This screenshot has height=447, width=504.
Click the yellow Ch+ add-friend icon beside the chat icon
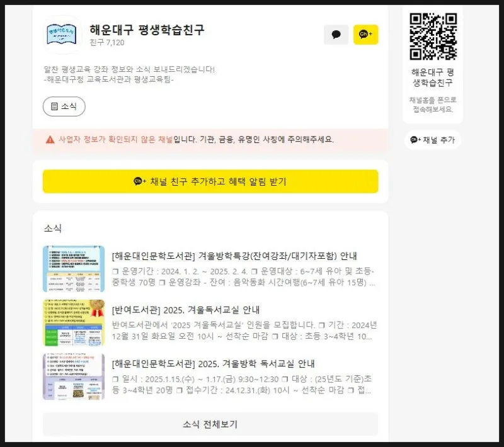pyautogui.click(x=365, y=35)
